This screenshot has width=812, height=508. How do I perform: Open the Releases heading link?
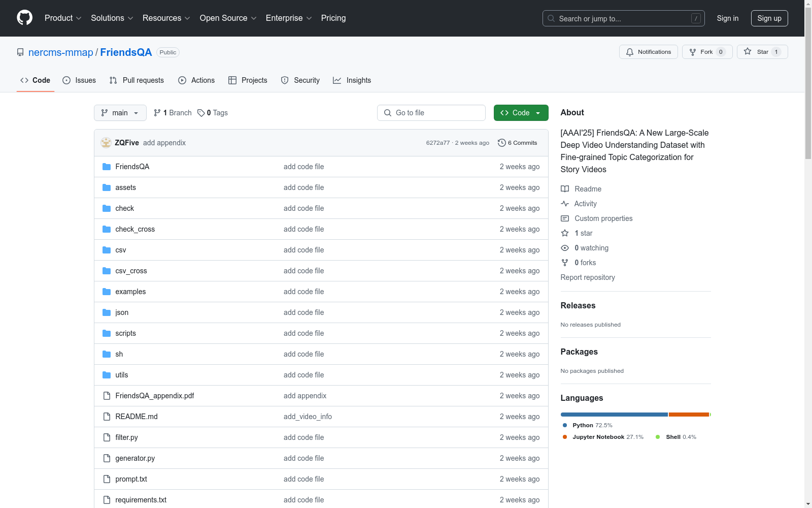578,305
